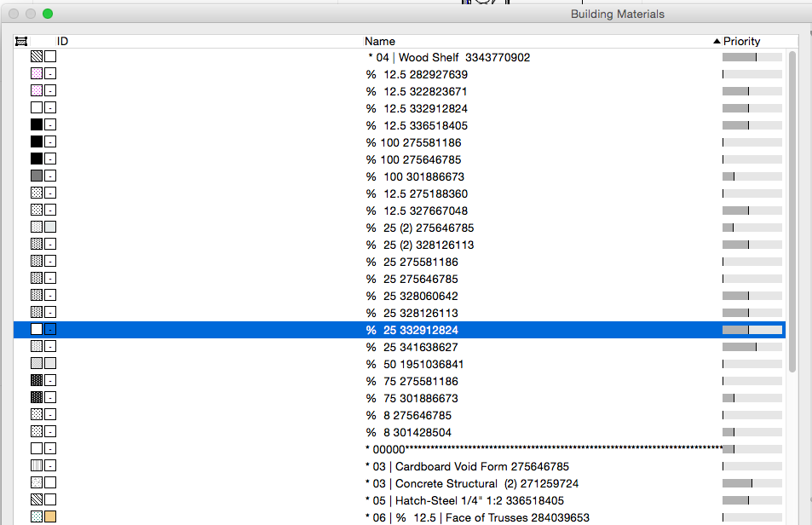Click the cut fill icon column header
Screen dimensions: 812x525
point(21,42)
